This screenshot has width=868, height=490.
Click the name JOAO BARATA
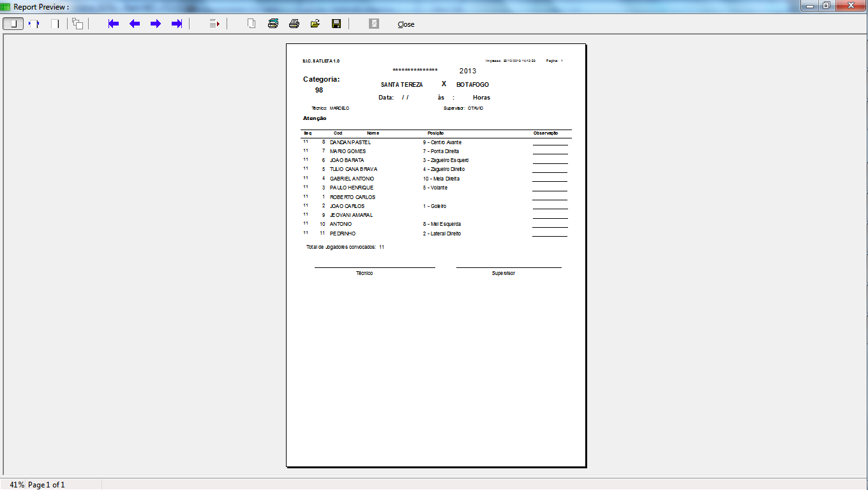(347, 160)
